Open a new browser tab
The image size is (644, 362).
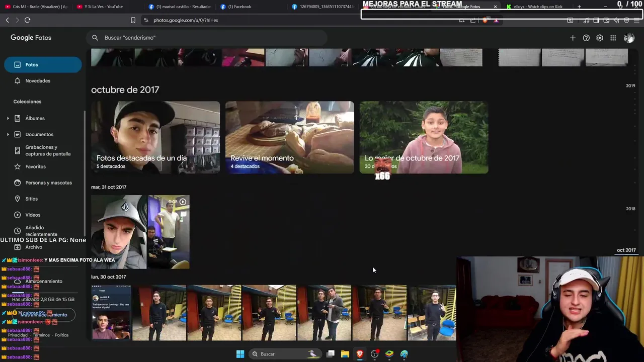pos(579,7)
